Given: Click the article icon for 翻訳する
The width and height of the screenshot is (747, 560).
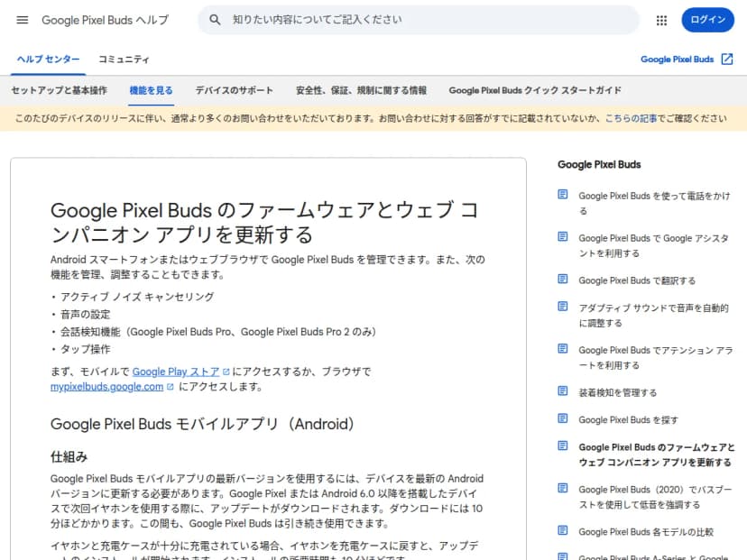Looking at the screenshot, I should click(x=563, y=279).
